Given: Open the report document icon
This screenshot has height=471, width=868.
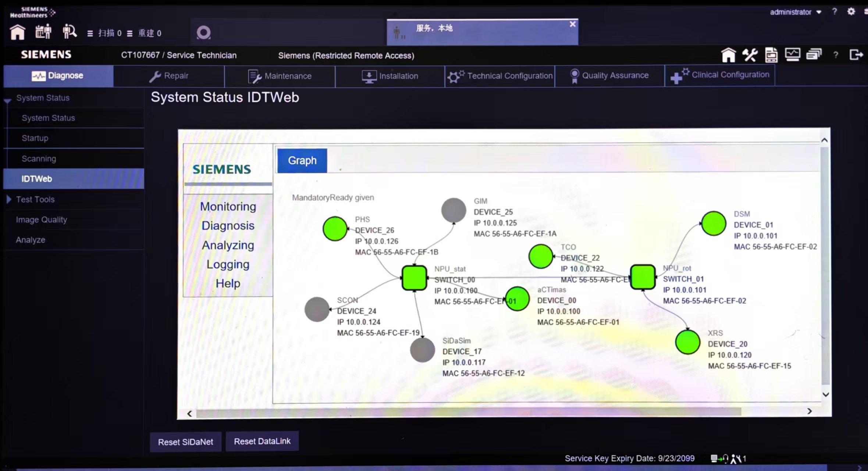Looking at the screenshot, I should coord(771,55).
